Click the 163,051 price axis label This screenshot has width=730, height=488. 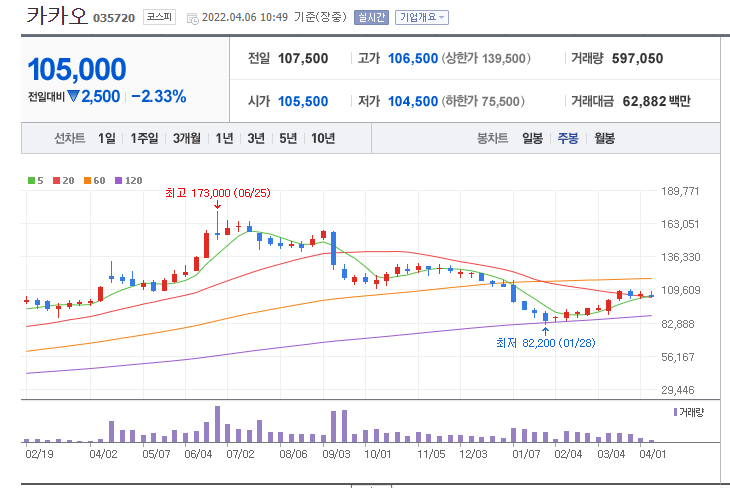[680, 224]
